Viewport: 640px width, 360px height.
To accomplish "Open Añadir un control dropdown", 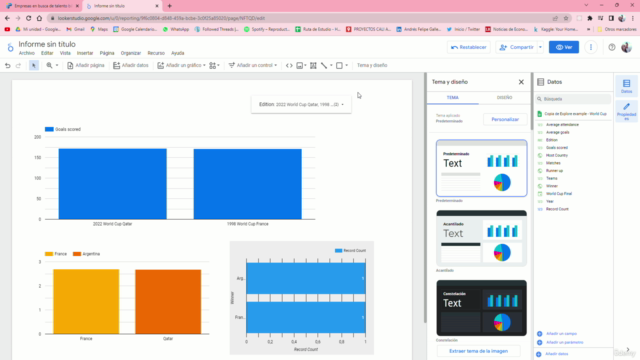I will (x=253, y=65).
